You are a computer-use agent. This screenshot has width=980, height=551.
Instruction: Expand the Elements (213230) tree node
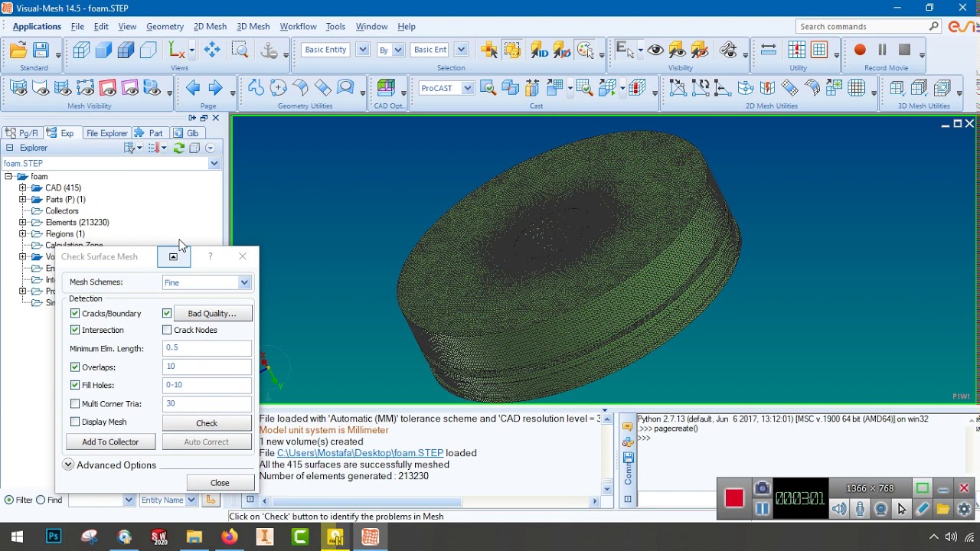pyautogui.click(x=22, y=222)
